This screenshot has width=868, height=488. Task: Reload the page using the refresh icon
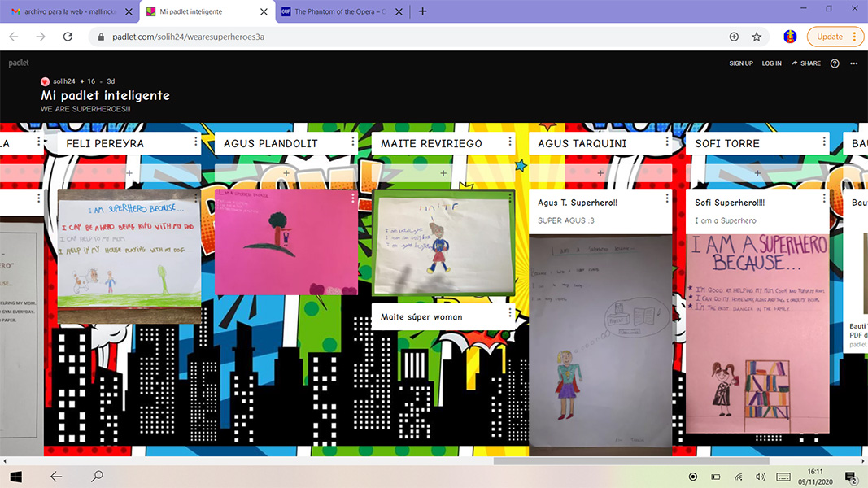[x=68, y=37]
